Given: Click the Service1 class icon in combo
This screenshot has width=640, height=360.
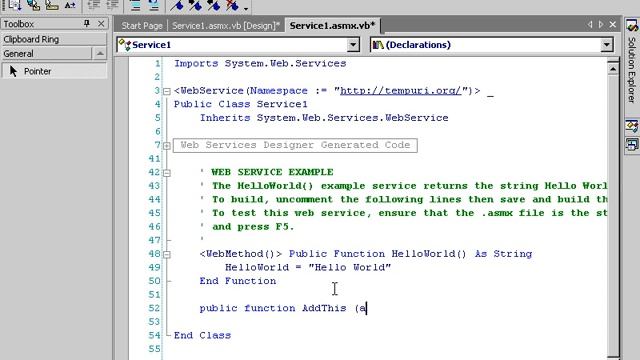Looking at the screenshot, I should pyautogui.click(x=125, y=44).
